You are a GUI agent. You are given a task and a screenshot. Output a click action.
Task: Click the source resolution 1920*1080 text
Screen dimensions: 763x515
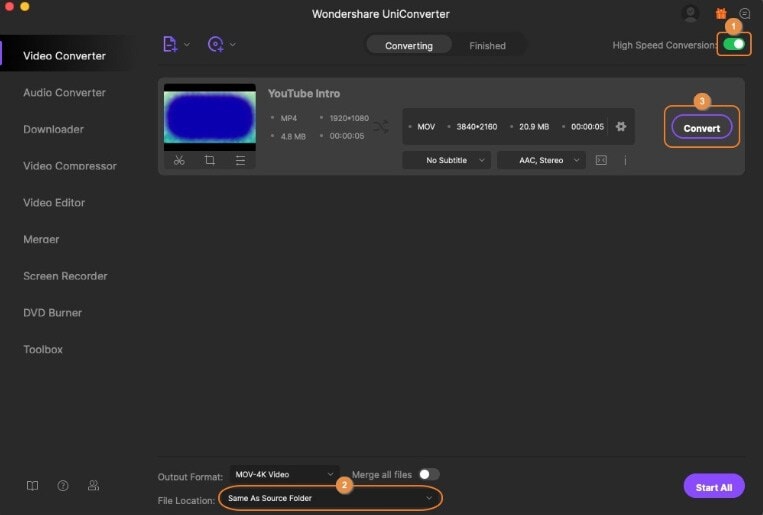(349, 118)
